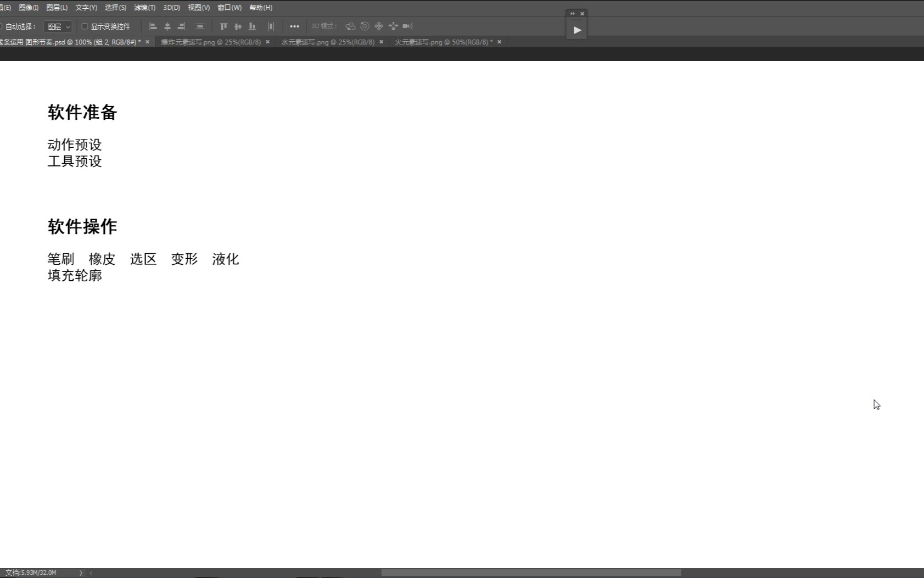Screen dimensions: 924x578
Task: Open the 滤镜(T) menu
Action: coord(144,8)
